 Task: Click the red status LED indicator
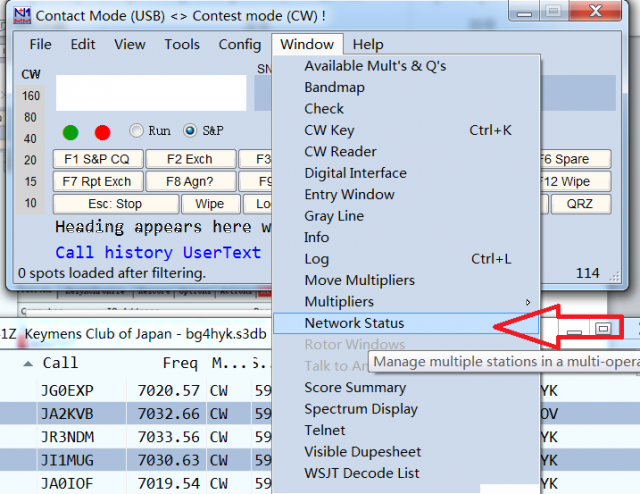point(102,132)
